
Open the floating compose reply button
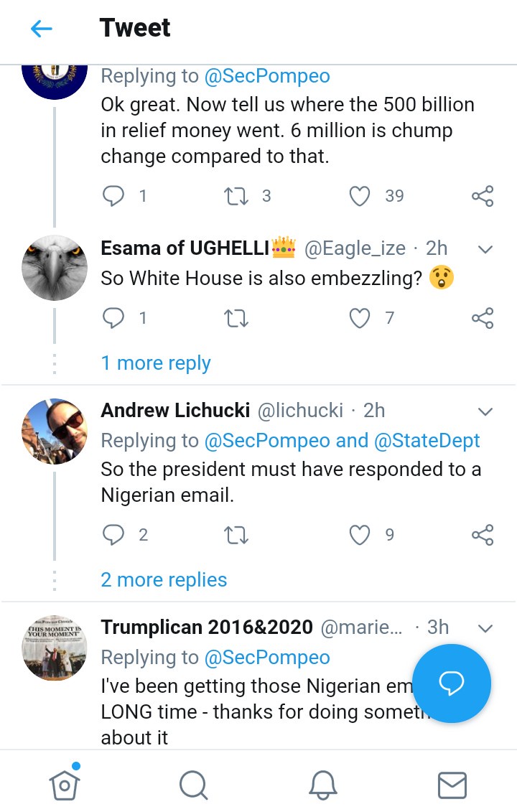[452, 683]
